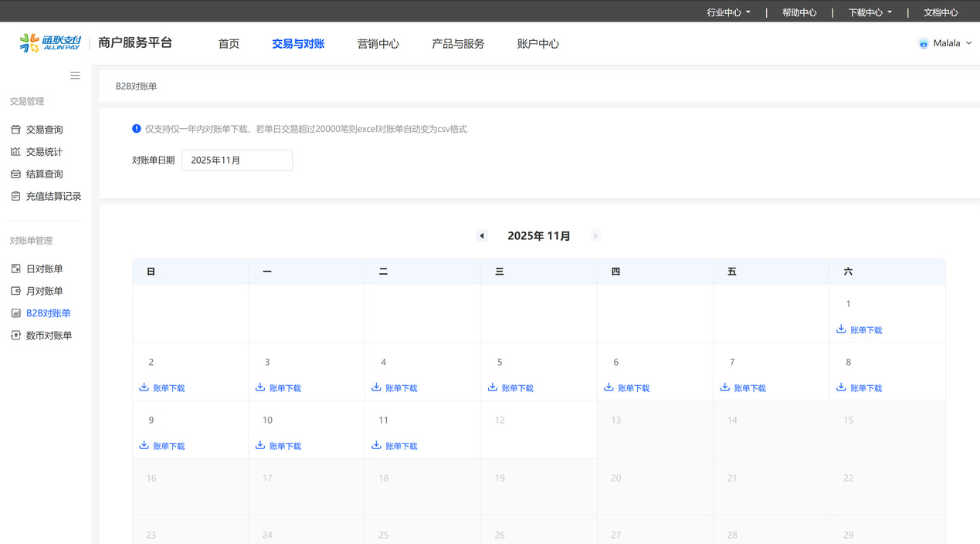Click 账单下载 link for day 6
This screenshot has height=544, width=980.
(x=633, y=388)
